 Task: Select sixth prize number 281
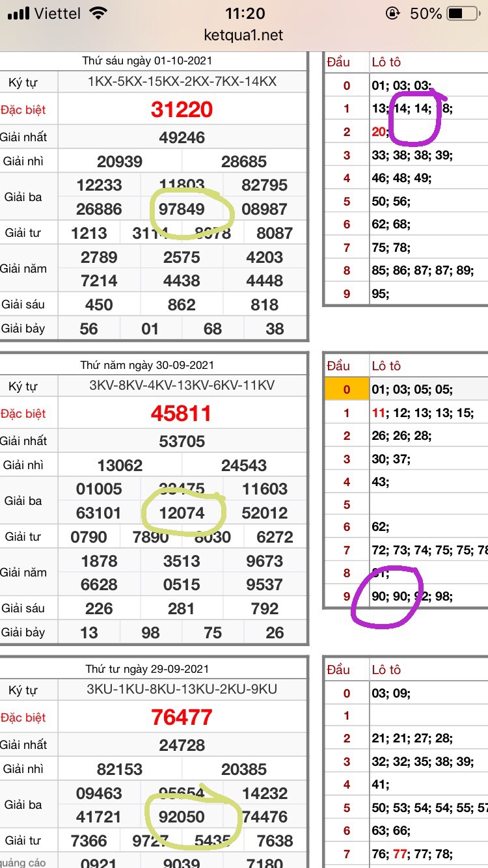(x=182, y=608)
